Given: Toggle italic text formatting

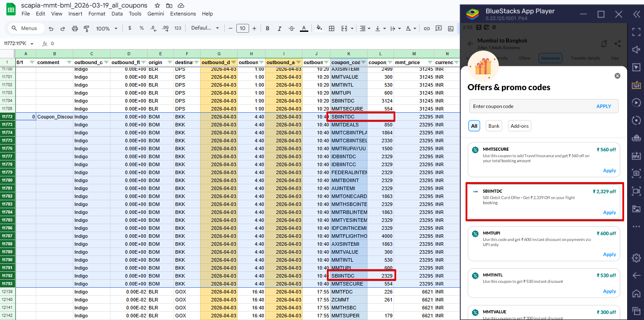Looking at the screenshot, I should coord(279,28).
